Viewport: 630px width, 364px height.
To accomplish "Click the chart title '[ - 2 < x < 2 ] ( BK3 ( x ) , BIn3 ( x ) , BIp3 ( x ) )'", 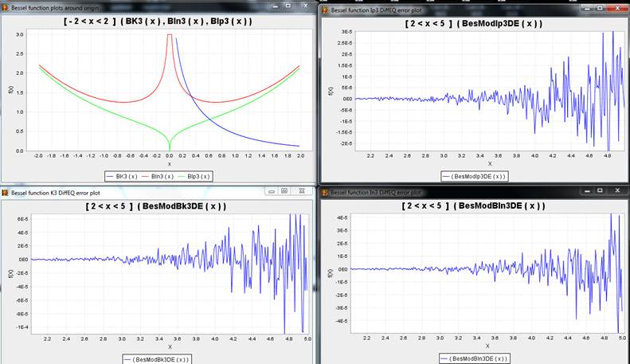I will pyautogui.click(x=158, y=22).
